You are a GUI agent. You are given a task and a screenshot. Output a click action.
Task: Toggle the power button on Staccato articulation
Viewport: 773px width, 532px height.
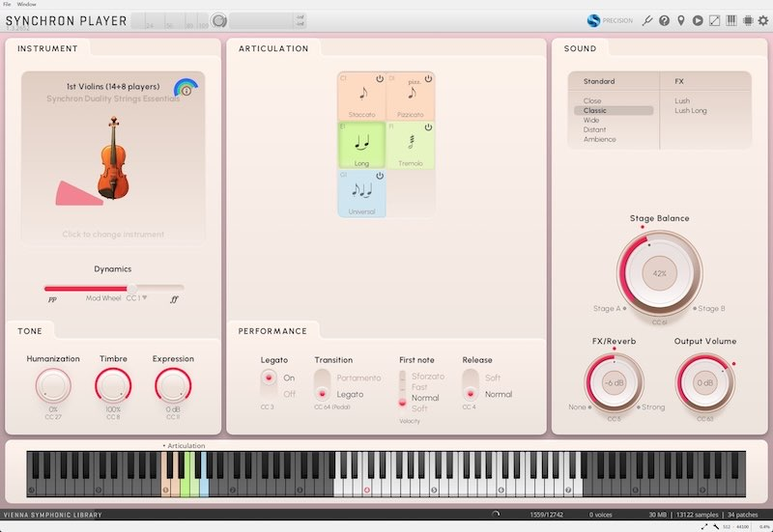380,78
